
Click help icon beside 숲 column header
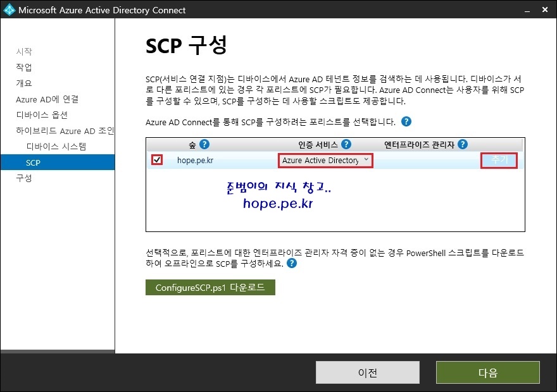204,144
